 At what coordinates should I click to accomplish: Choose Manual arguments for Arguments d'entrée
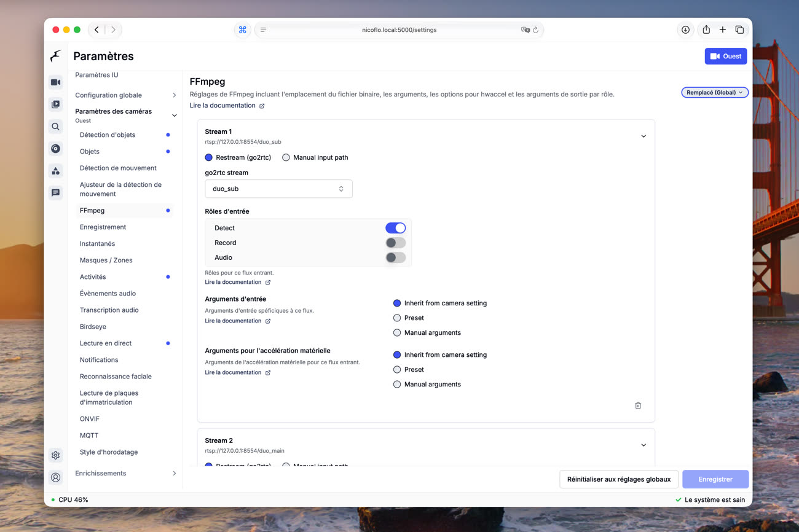(x=397, y=332)
